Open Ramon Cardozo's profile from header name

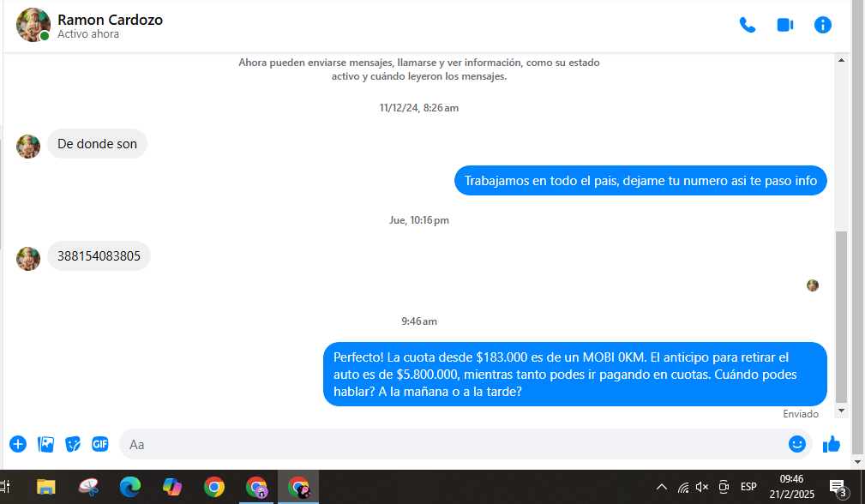pyautogui.click(x=110, y=20)
